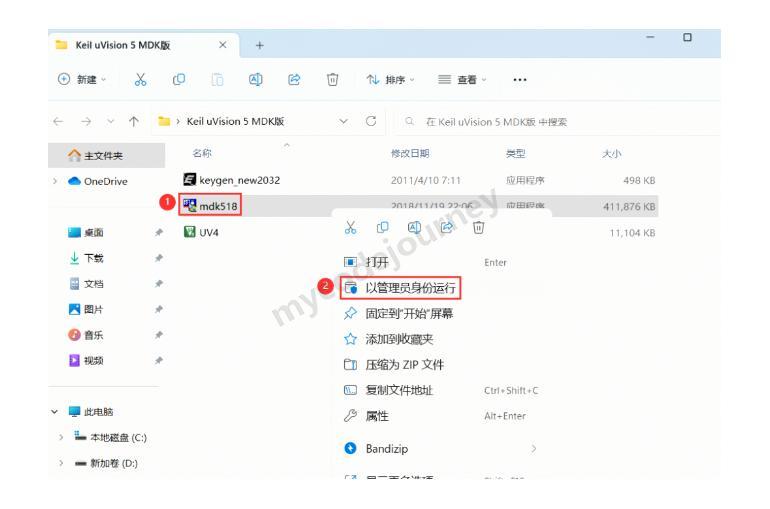Click the Keil uVision 5 MDK版 tab title

pos(123,45)
